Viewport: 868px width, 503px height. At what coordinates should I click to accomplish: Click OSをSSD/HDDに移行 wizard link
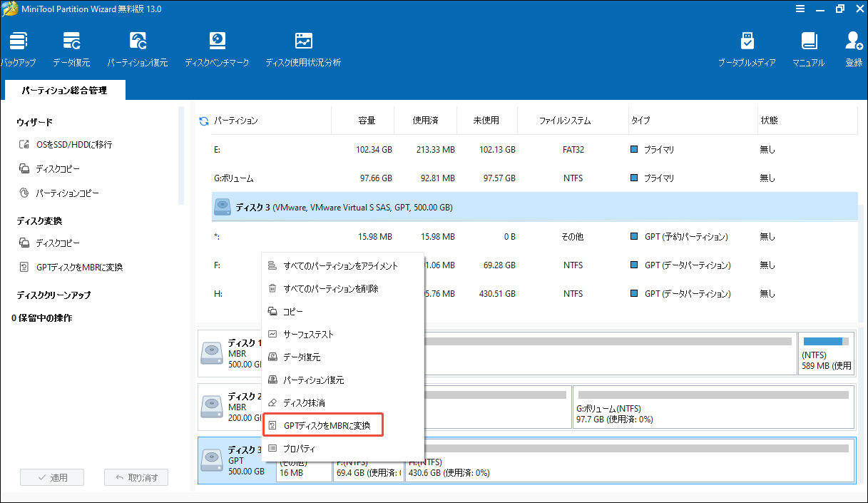click(73, 145)
